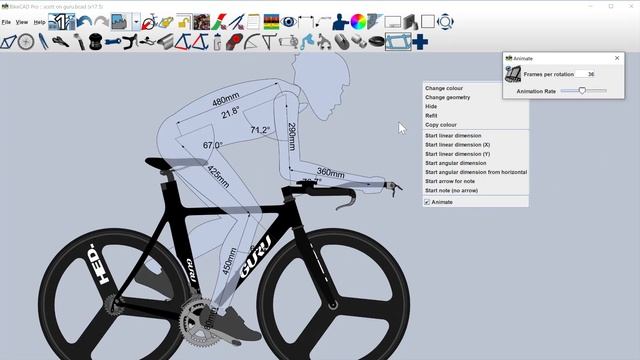
Task: Click the Animation Rate slider handle
Action: (582, 91)
